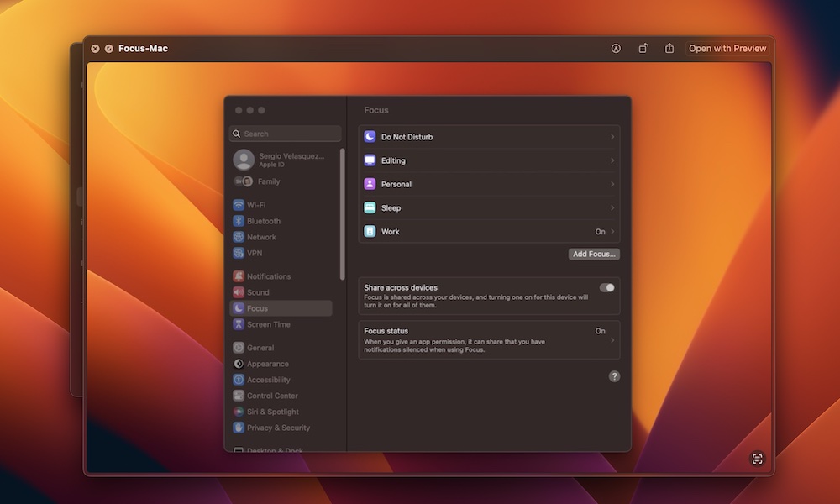Toggle Share across devices switch
This screenshot has height=504, width=840.
coord(607,287)
